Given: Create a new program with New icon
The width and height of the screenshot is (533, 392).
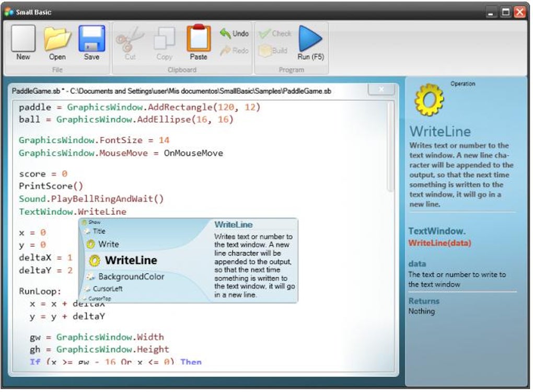Looking at the screenshot, I should [x=23, y=39].
